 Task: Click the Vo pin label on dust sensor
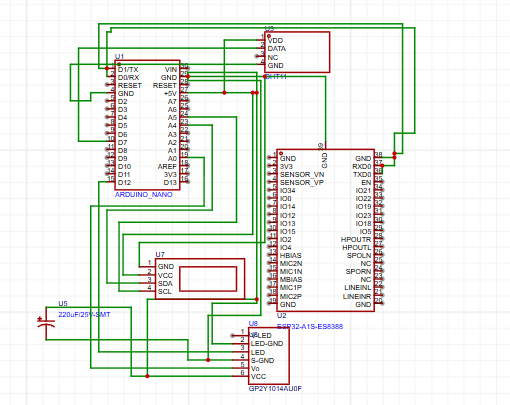(255, 369)
